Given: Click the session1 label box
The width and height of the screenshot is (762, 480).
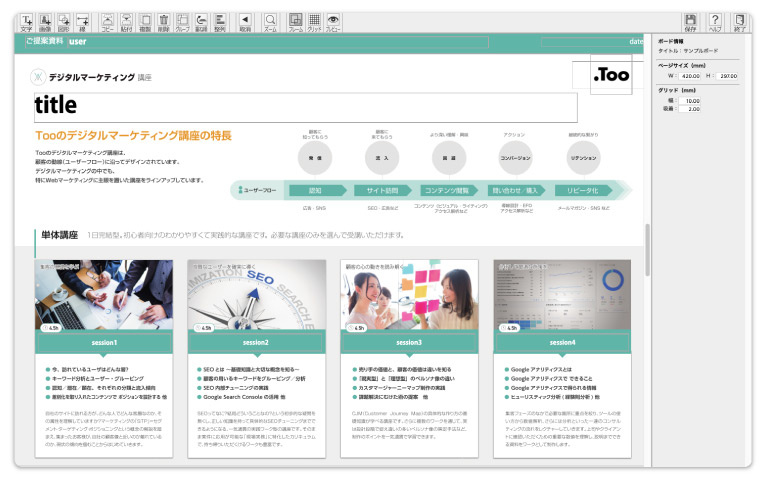Looking at the screenshot, I should point(104,343).
